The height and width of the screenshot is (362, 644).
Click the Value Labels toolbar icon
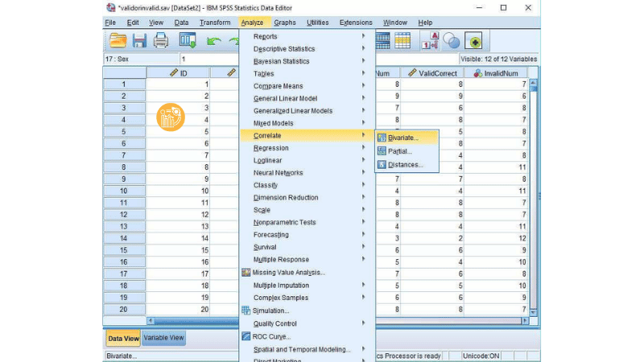(430, 40)
